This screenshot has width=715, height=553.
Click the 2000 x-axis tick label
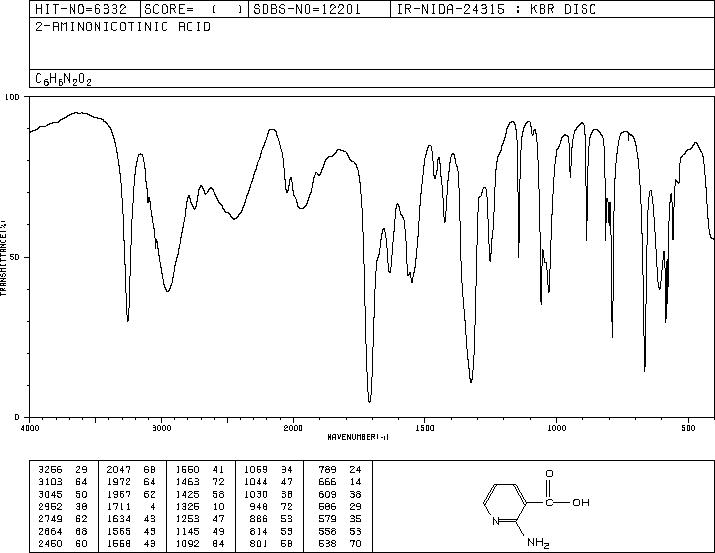coord(293,428)
